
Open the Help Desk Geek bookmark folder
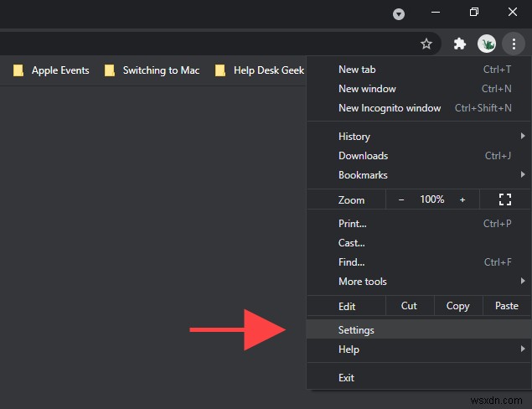[x=260, y=70]
